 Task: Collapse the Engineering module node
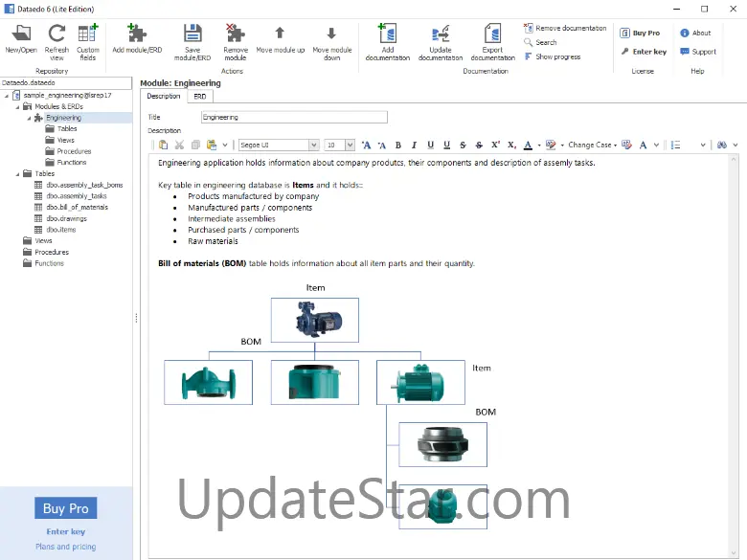pyautogui.click(x=29, y=118)
